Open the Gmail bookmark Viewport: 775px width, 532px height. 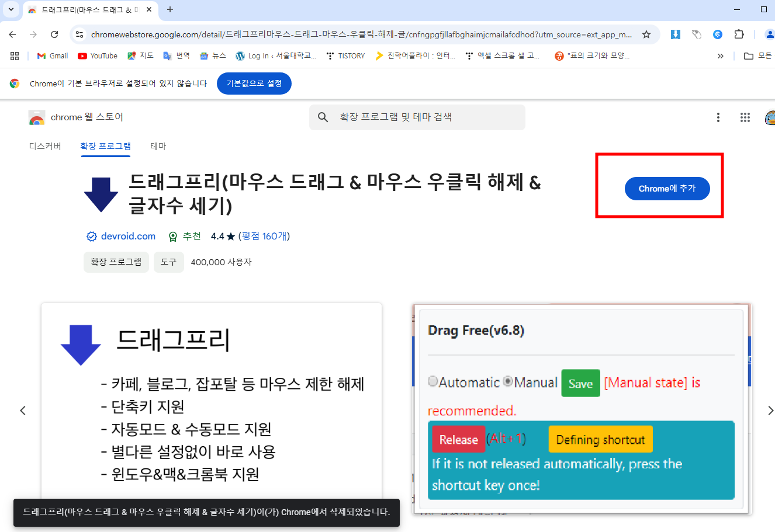pos(53,56)
